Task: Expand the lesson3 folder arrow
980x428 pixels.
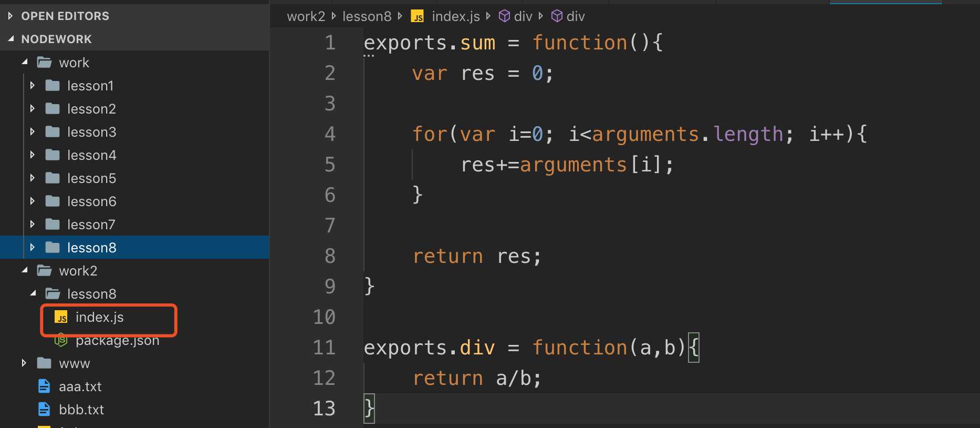Action: (33, 131)
